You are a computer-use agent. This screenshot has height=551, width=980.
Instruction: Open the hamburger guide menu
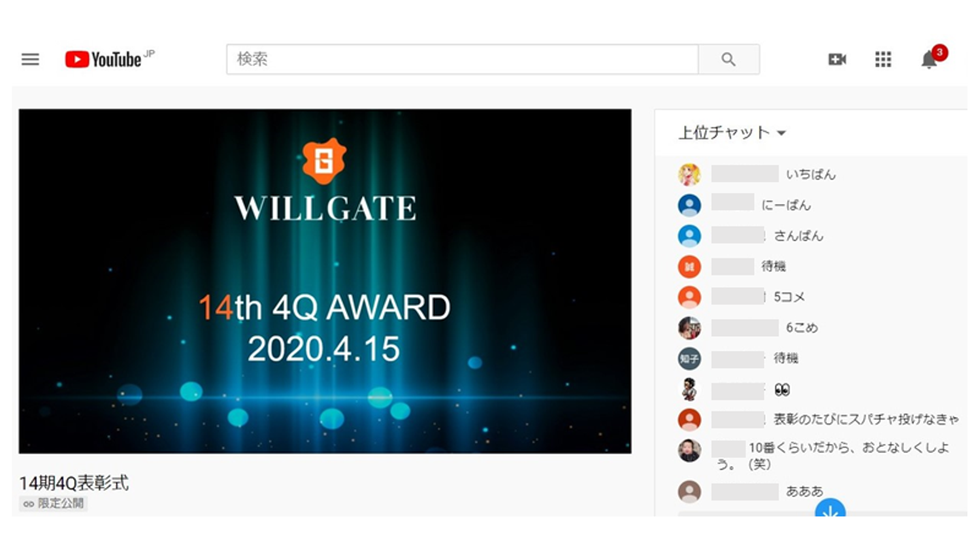pos(30,59)
